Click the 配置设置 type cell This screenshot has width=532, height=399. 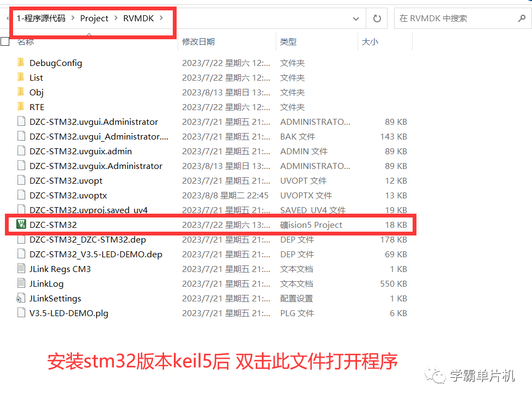(x=296, y=299)
